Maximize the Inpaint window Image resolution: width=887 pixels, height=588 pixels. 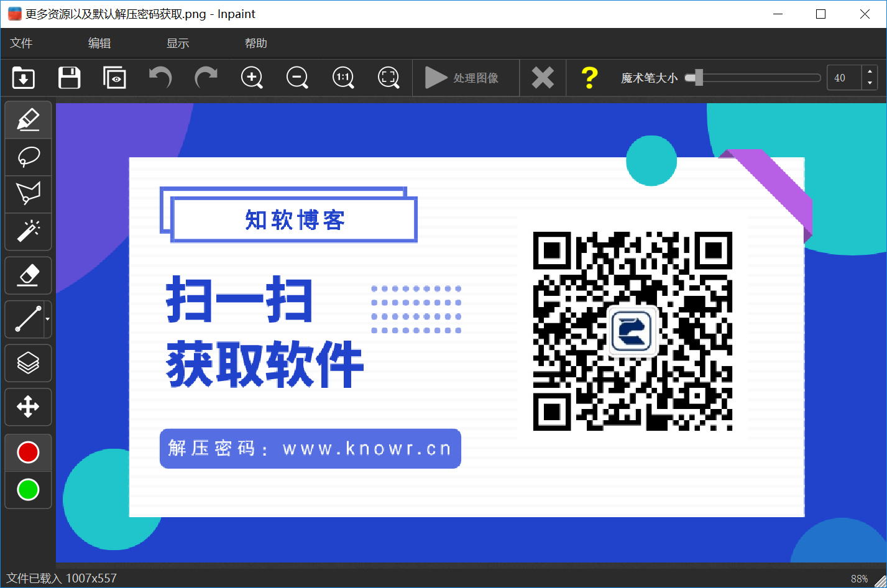820,14
